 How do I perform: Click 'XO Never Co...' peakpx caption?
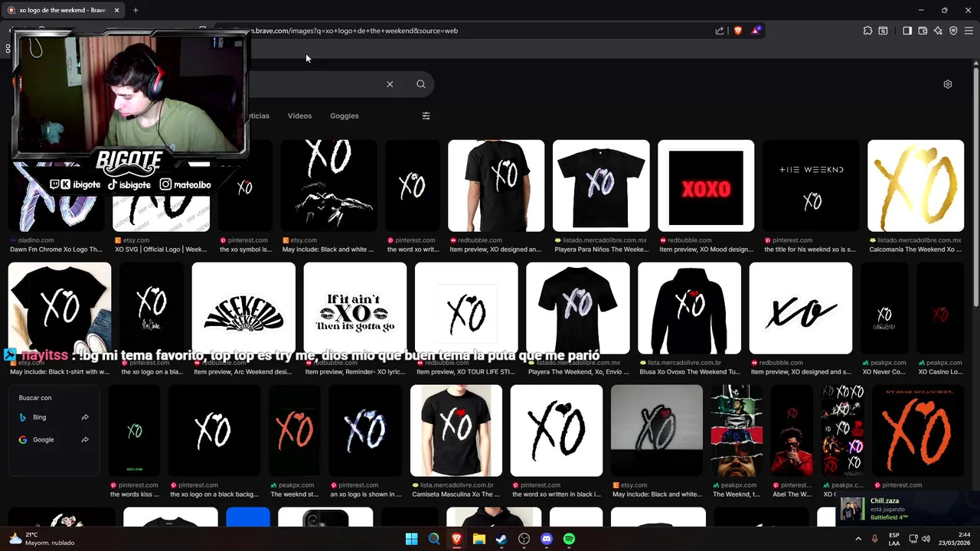tap(884, 372)
